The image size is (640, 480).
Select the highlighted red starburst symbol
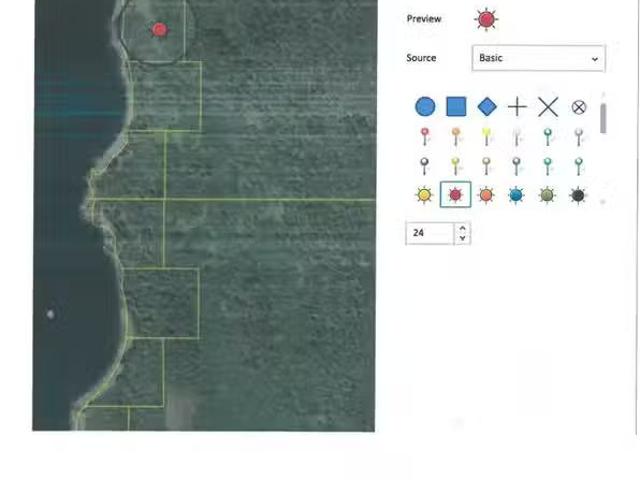point(455,195)
